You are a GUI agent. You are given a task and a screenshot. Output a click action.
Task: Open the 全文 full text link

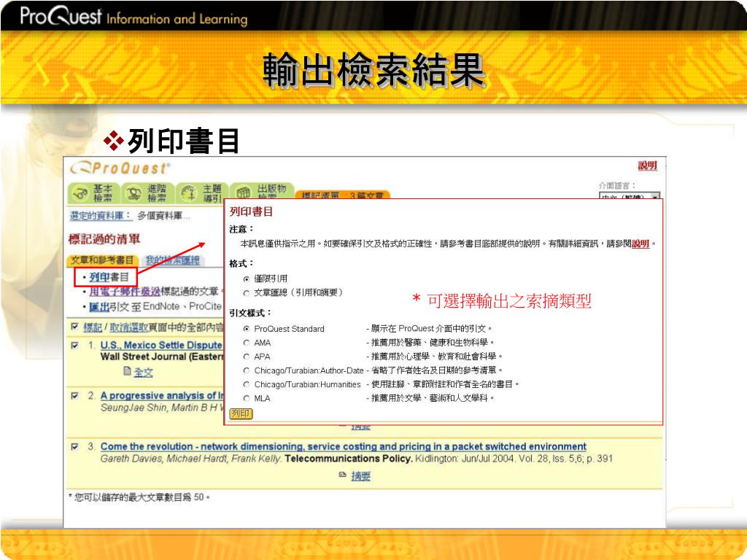coord(143,373)
